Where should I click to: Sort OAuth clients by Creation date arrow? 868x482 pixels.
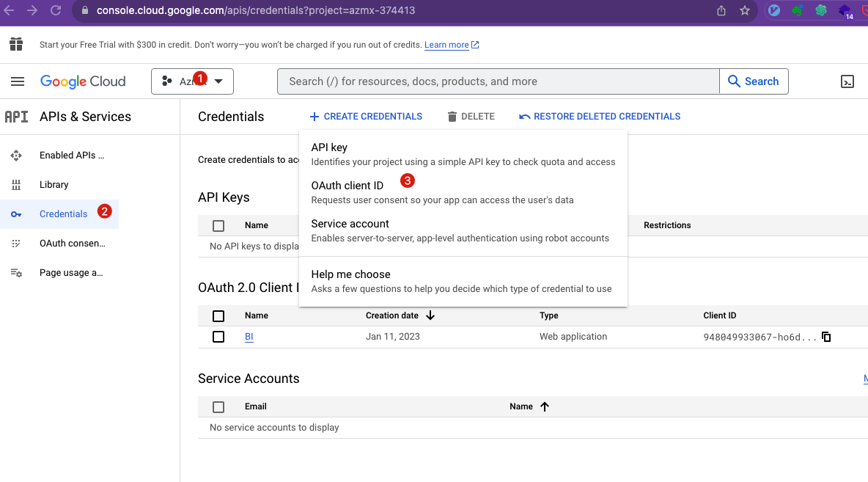[x=430, y=315]
